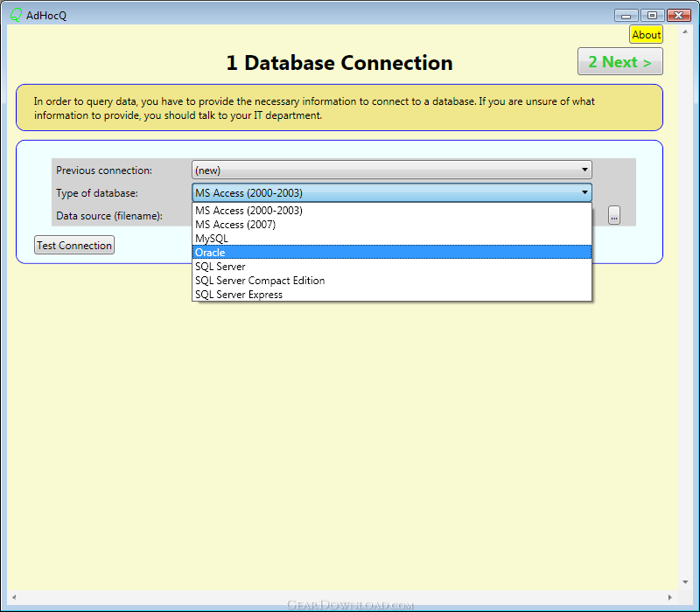
Task: Open the Previous connection dropdown
Action: click(392, 170)
